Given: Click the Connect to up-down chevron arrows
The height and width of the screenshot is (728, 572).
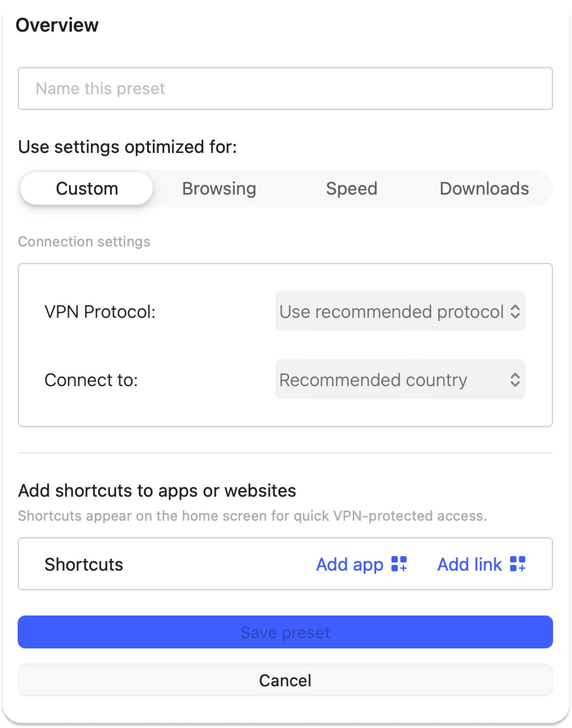Looking at the screenshot, I should pyautogui.click(x=515, y=380).
